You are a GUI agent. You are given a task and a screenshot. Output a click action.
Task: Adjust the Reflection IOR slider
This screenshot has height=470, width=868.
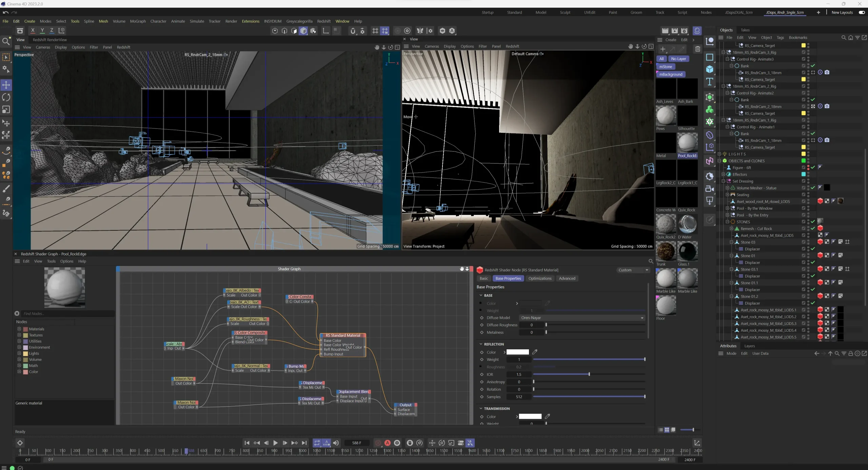589,374
